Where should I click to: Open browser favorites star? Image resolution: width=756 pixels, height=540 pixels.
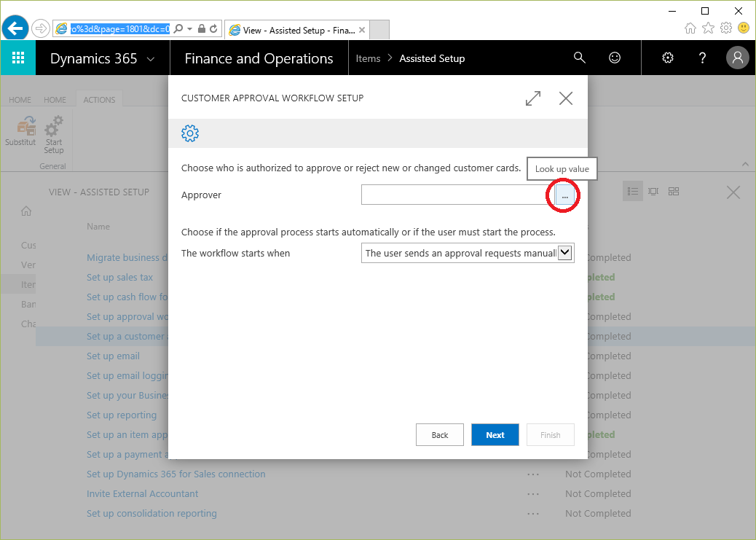[708, 28]
